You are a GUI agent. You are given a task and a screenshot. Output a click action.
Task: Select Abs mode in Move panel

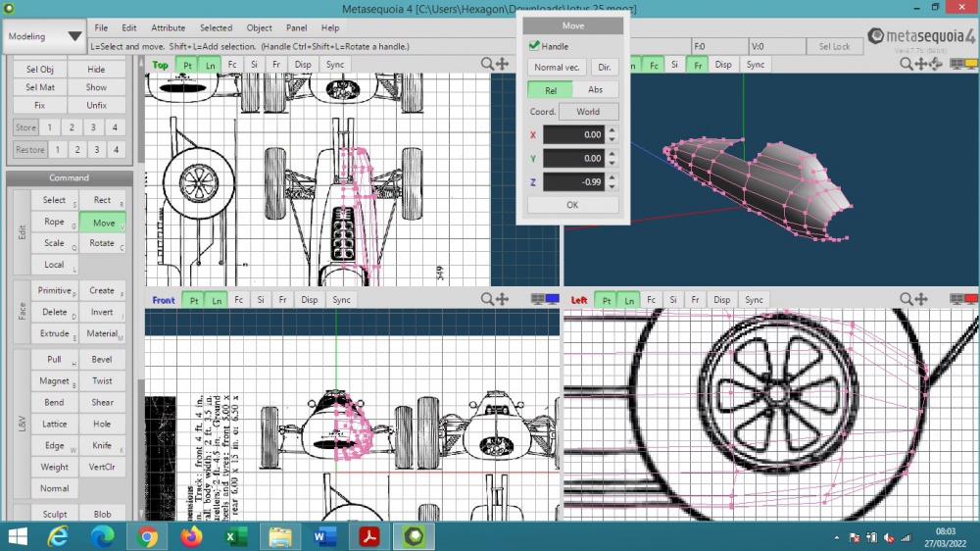point(595,89)
